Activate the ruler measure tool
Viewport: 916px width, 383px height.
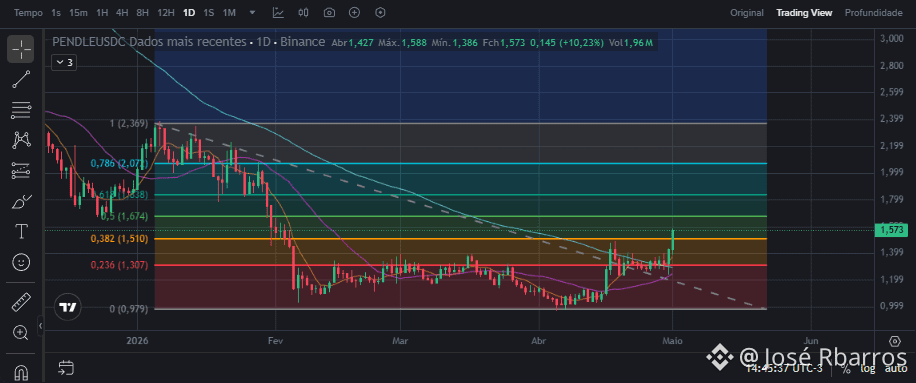(x=21, y=302)
